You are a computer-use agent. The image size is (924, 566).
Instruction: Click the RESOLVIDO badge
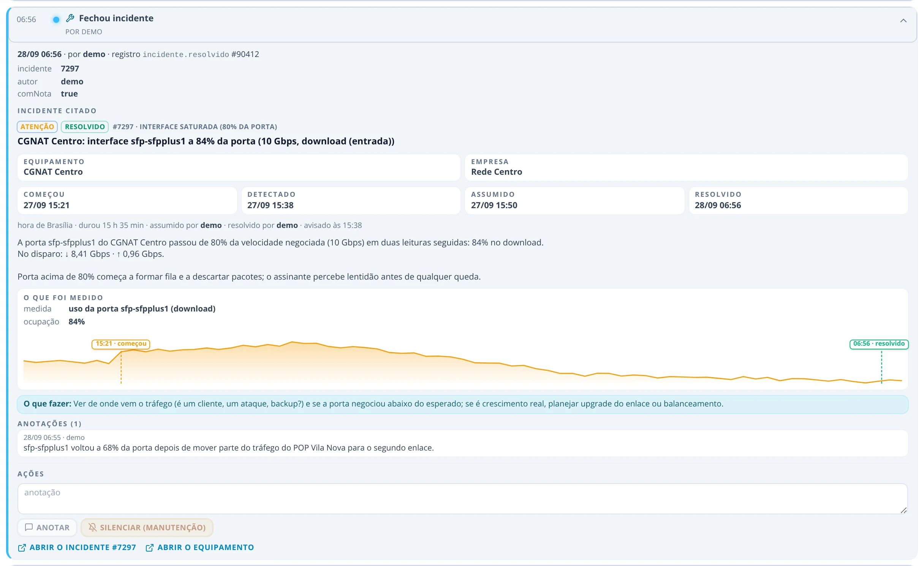click(85, 126)
